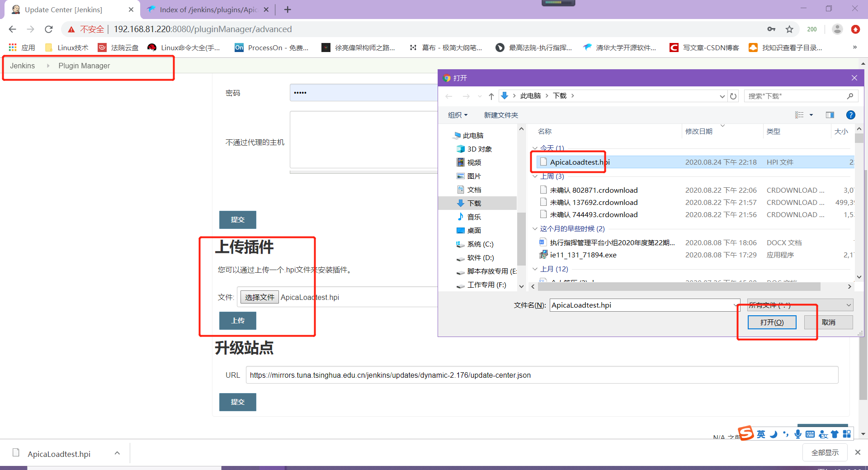Click the blue Help question mark in the dialog

coord(850,115)
